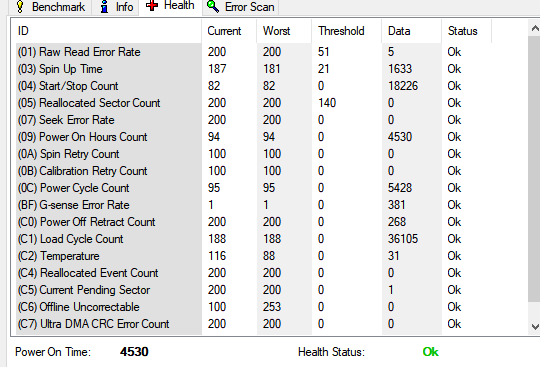Screen dimensions: 540x367
Task: Click the Threshold column header
Action: tap(347, 31)
